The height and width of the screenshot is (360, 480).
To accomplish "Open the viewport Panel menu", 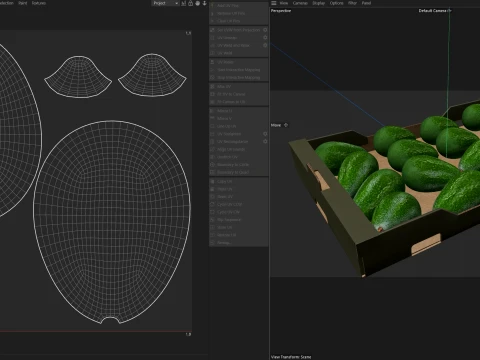I will [x=366, y=3].
